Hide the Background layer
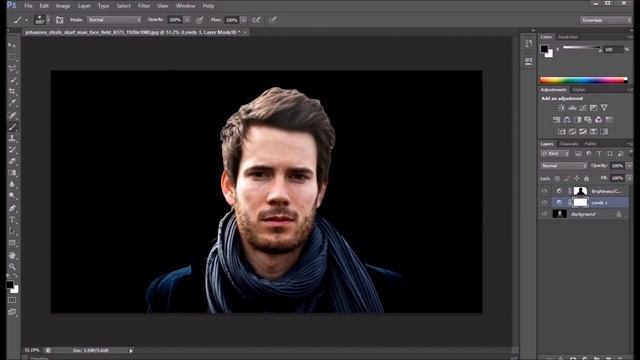The image size is (640, 360). pos(544,214)
